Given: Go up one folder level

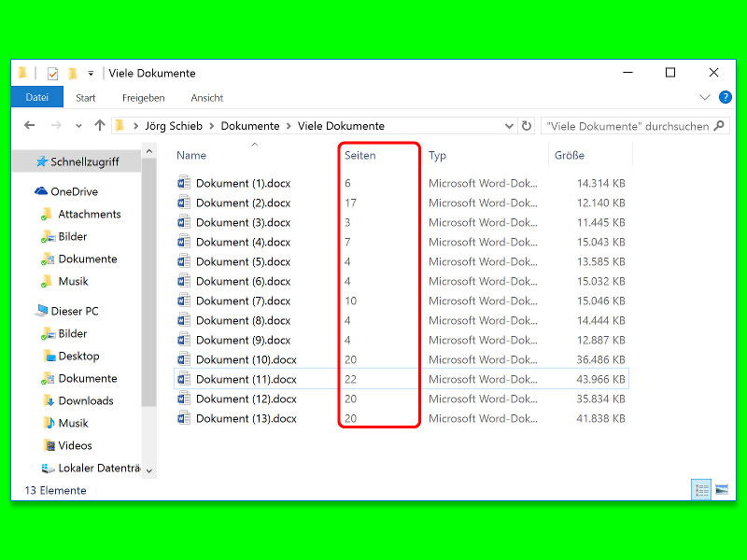Looking at the screenshot, I should coord(100,125).
